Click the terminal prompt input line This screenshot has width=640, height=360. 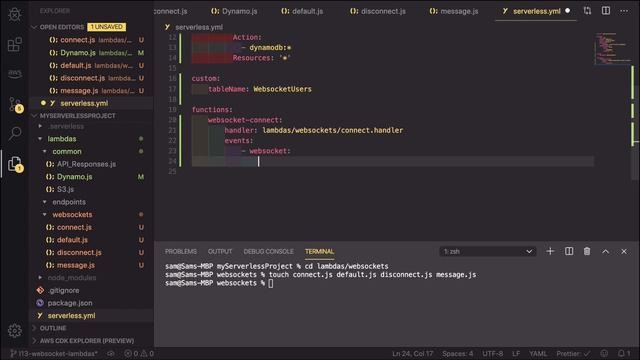[219, 283]
